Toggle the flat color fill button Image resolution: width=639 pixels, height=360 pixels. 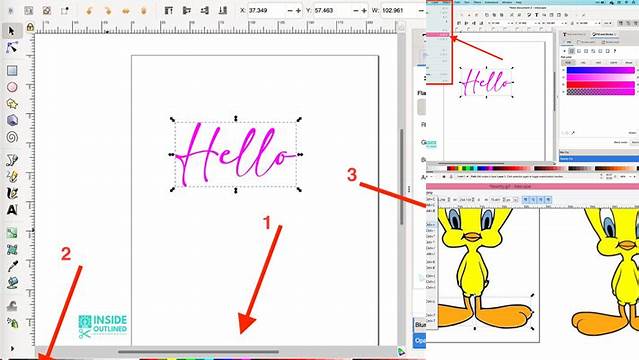click(x=571, y=51)
